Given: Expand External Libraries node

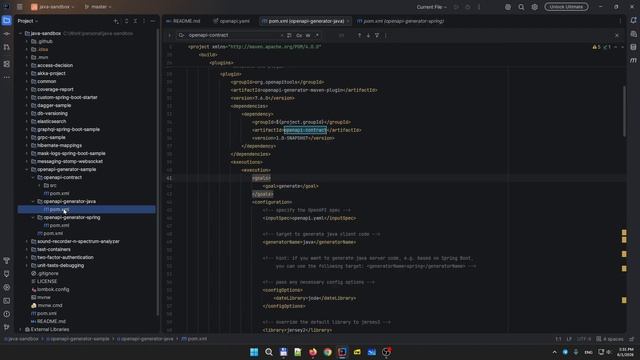Looking at the screenshot, I should click(20, 329).
